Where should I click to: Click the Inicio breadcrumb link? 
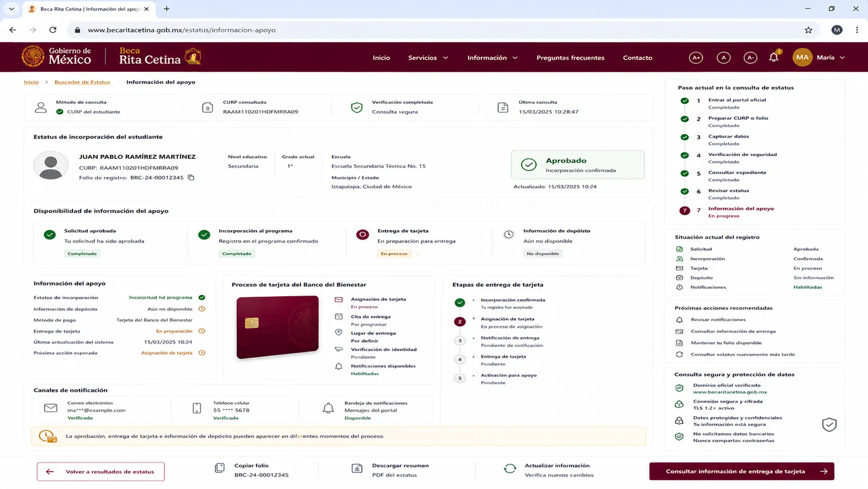[31, 82]
